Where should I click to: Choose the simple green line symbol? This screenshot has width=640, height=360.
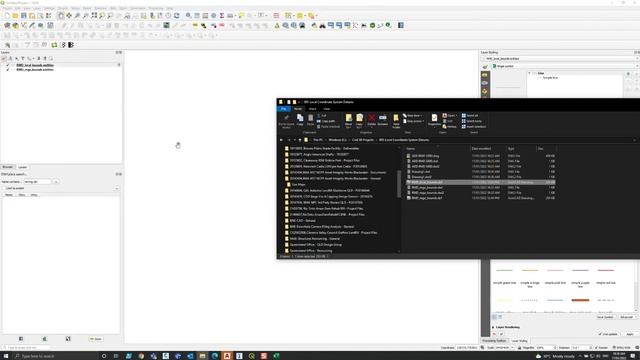click(504, 276)
